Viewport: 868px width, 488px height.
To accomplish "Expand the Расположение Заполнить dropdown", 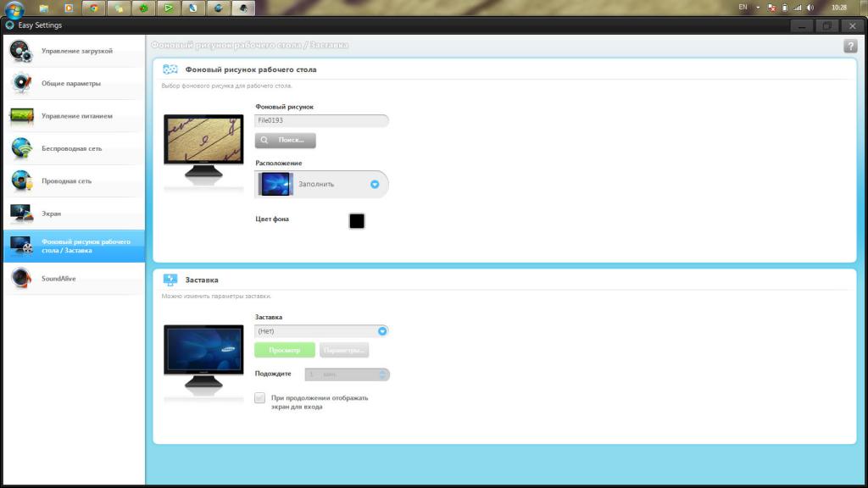I will (375, 184).
